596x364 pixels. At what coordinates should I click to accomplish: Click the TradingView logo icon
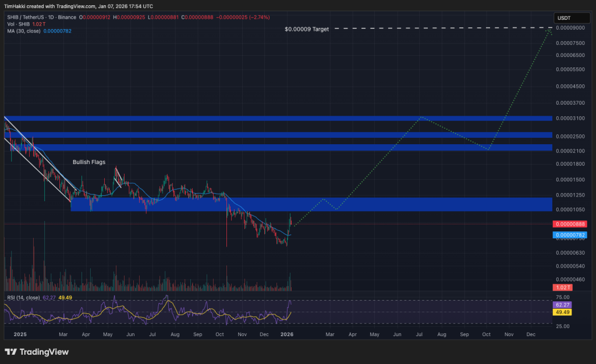pyautogui.click(x=10, y=352)
